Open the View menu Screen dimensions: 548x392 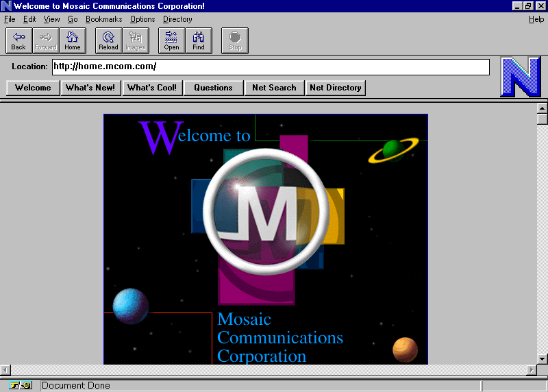click(x=52, y=19)
